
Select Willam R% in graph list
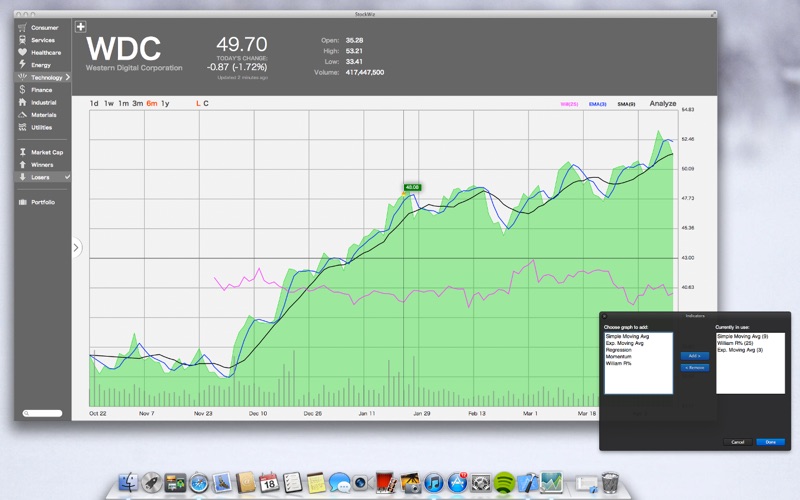coord(618,363)
